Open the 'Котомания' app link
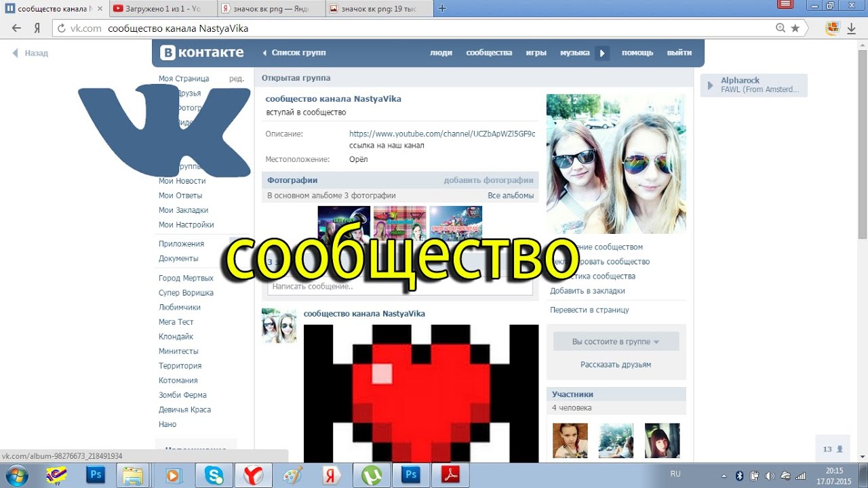868x488 pixels. pyautogui.click(x=178, y=381)
